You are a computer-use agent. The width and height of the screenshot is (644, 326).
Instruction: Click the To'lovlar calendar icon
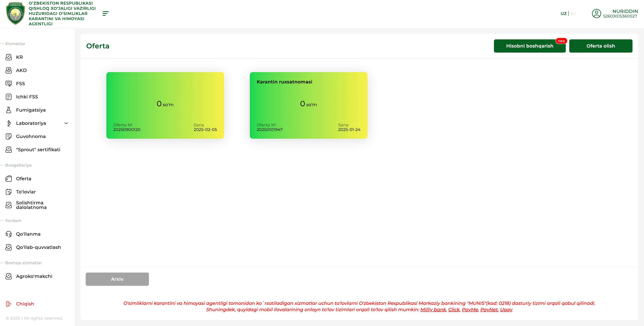point(9,192)
